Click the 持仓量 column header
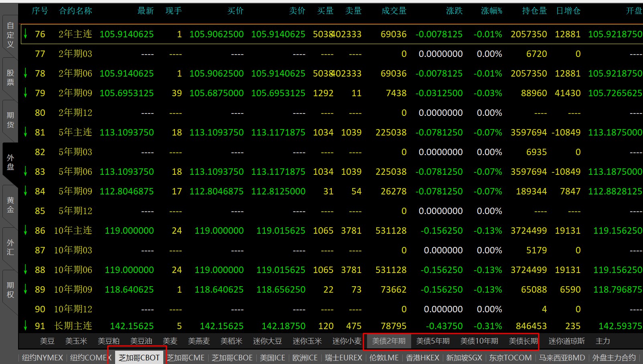 534,11
